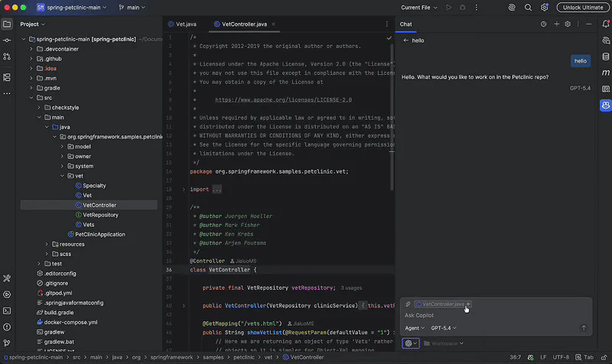Screen dimensions: 612x364
Task: Open the Git branch tool window icon
Action: 7,343
